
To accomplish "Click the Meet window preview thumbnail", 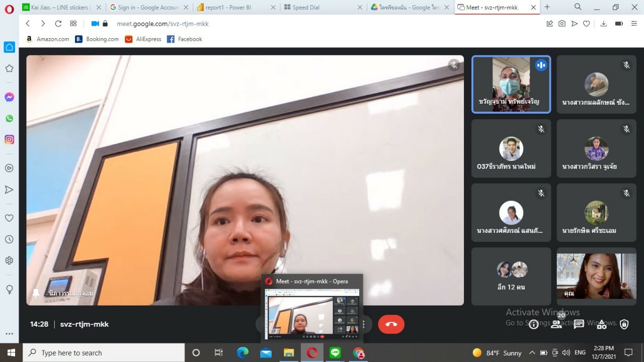I will coord(312,314).
